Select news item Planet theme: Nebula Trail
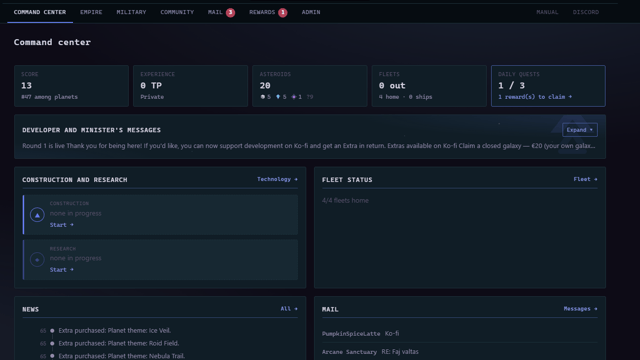Screen dimensions: 640x360 (122, 356)
